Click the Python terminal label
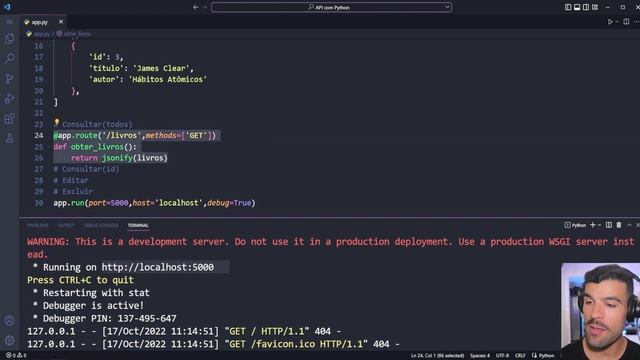The height and width of the screenshot is (360, 640). point(575,225)
